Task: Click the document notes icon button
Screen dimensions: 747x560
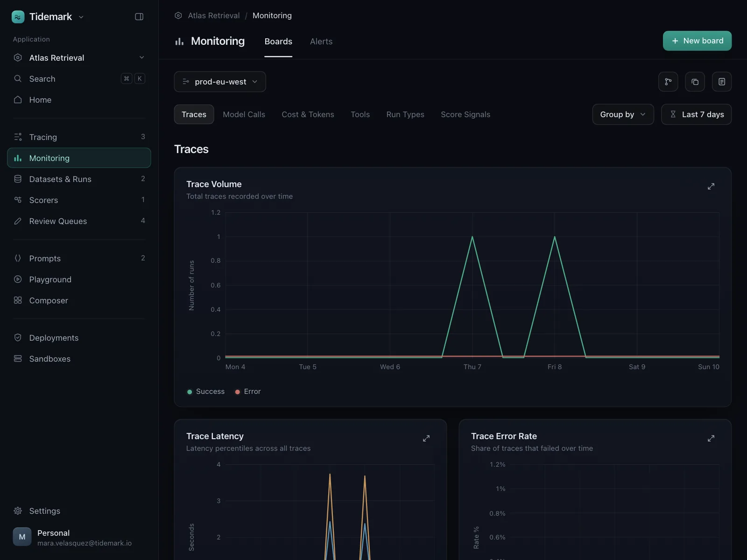Action: [x=722, y=82]
